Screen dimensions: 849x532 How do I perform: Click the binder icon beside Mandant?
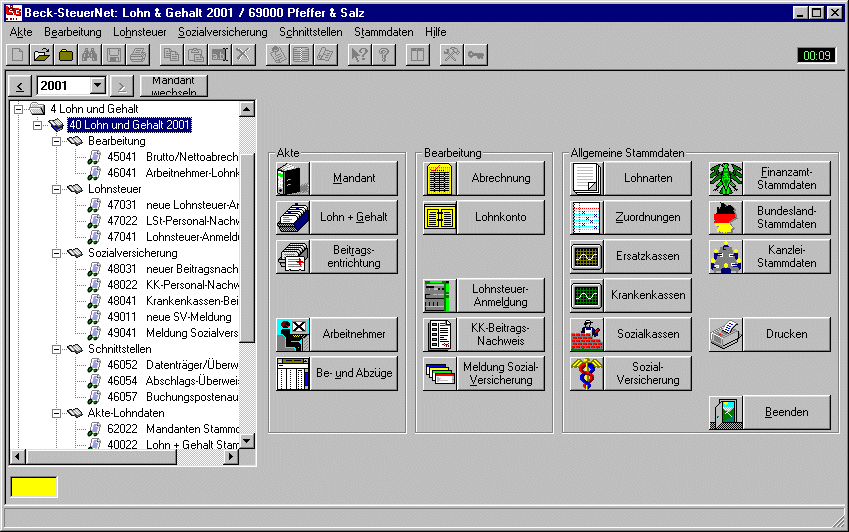292,178
